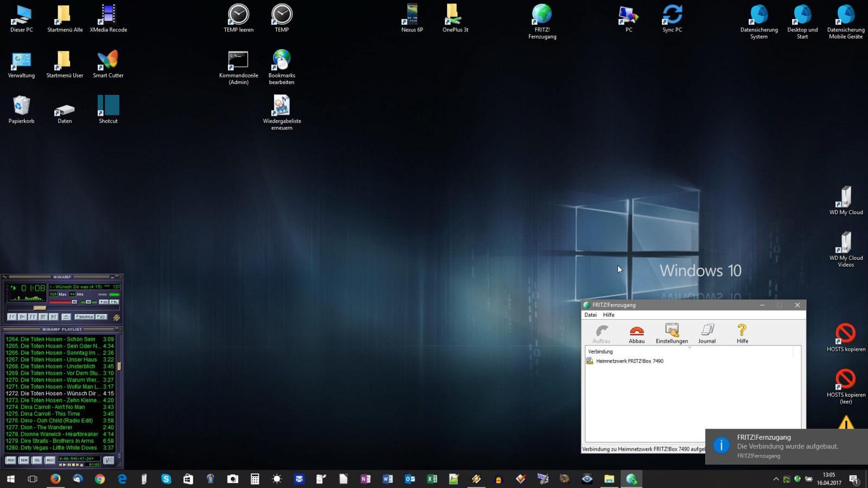Toggle Winamp SHUFFLE button
The image size is (868, 488).
pos(85,317)
